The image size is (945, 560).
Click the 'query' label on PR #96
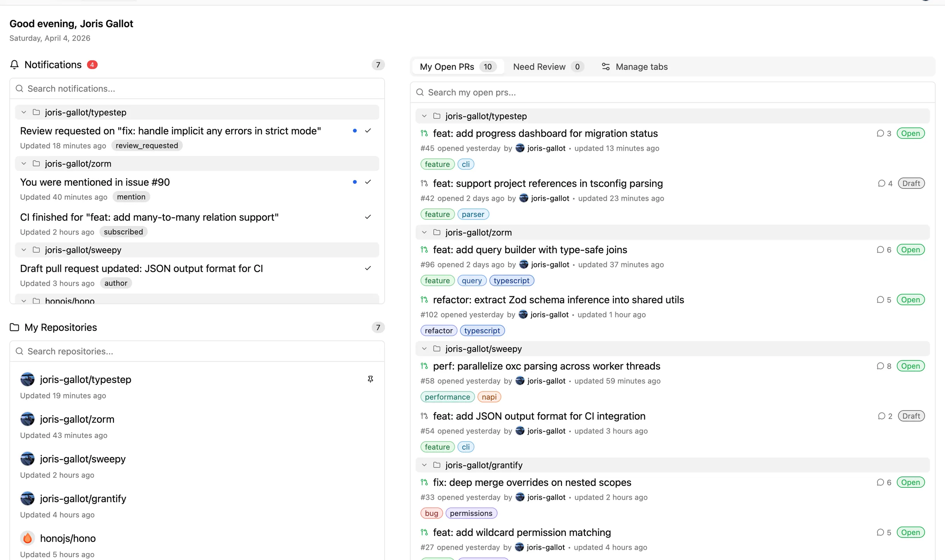pyautogui.click(x=472, y=281)
